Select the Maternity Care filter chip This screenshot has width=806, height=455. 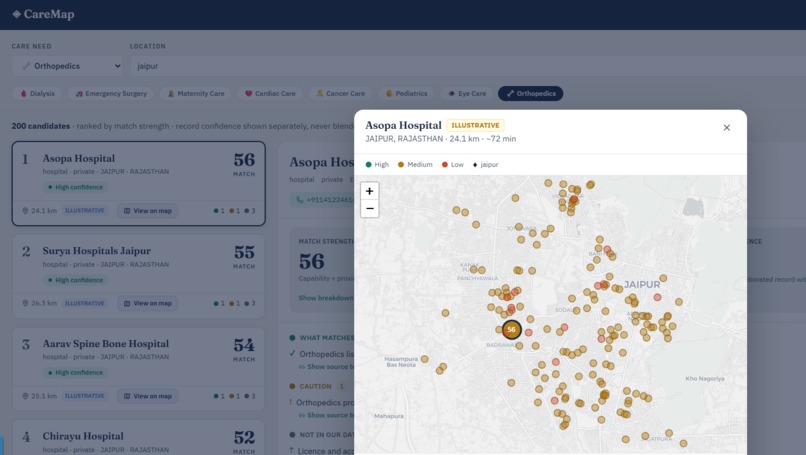[x=195, y=94]
